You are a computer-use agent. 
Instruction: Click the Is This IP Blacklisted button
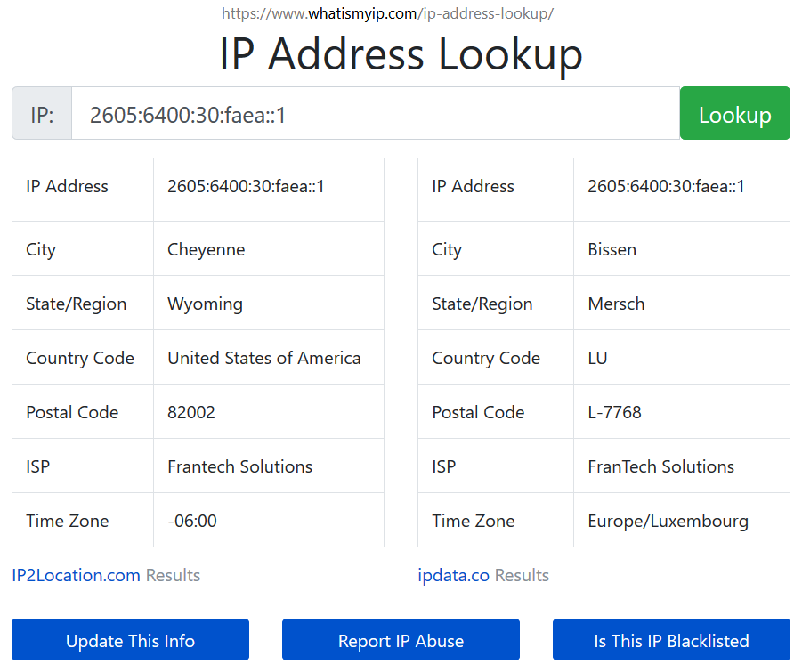[670, 640]
